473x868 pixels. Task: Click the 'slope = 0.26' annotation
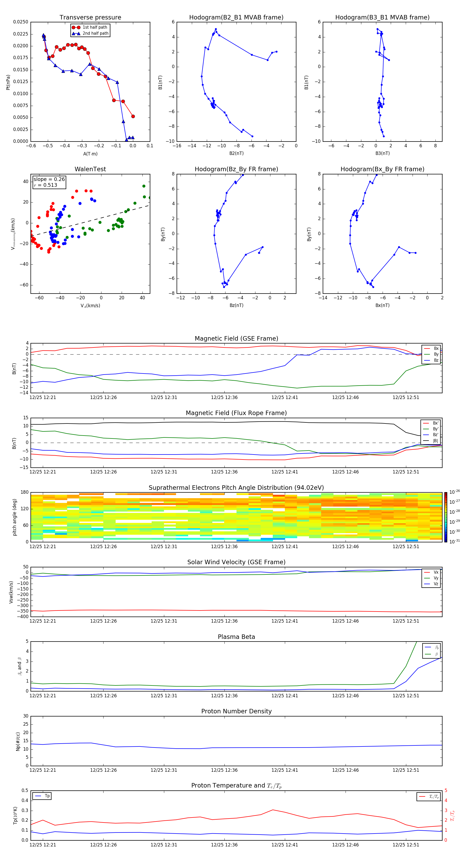(49, 179)
